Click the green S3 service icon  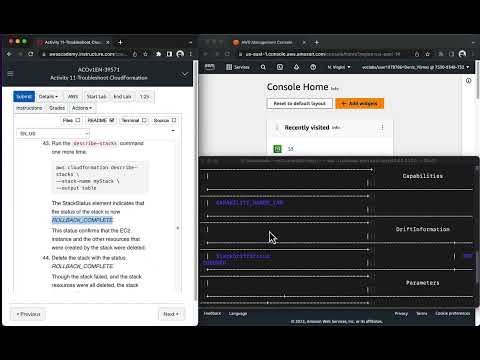(x=277, y=149)
